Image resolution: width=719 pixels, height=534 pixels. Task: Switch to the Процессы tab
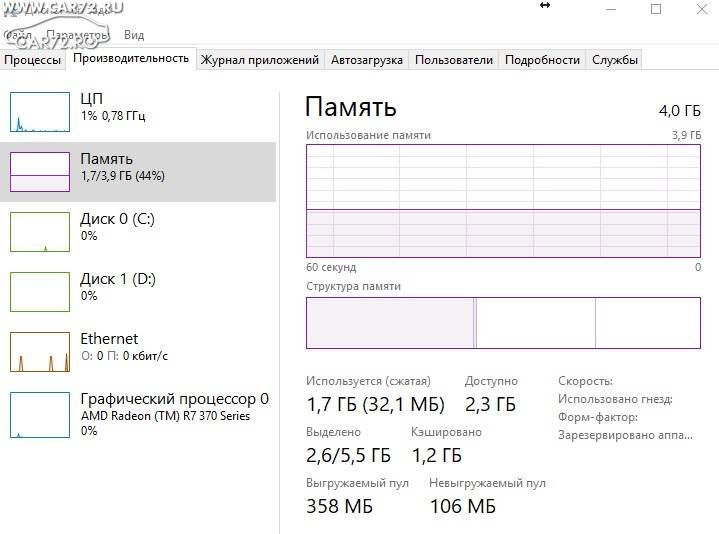tap(33, 60)
